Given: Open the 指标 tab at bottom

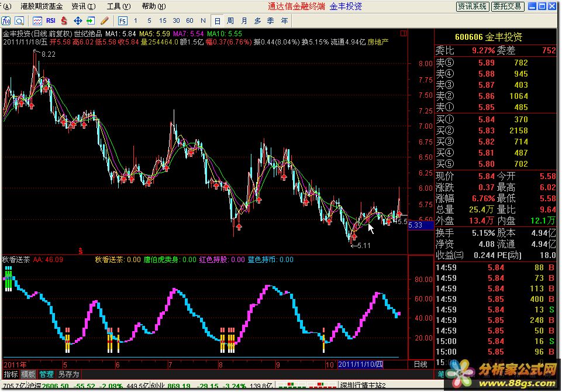Looking at the screenshot, I should tap(11, 374).
